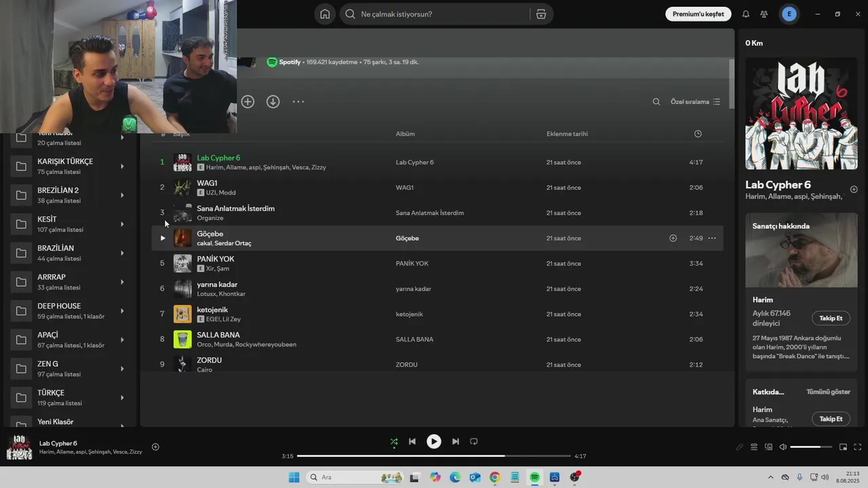Go to the Spotify home screen
The image size is (868, 488).
(x=325, y=14)
